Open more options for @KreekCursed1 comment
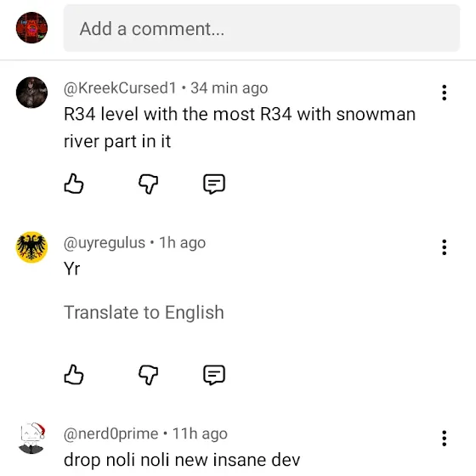This screenshot has width=476, height=476. click(x=444, y=93)
